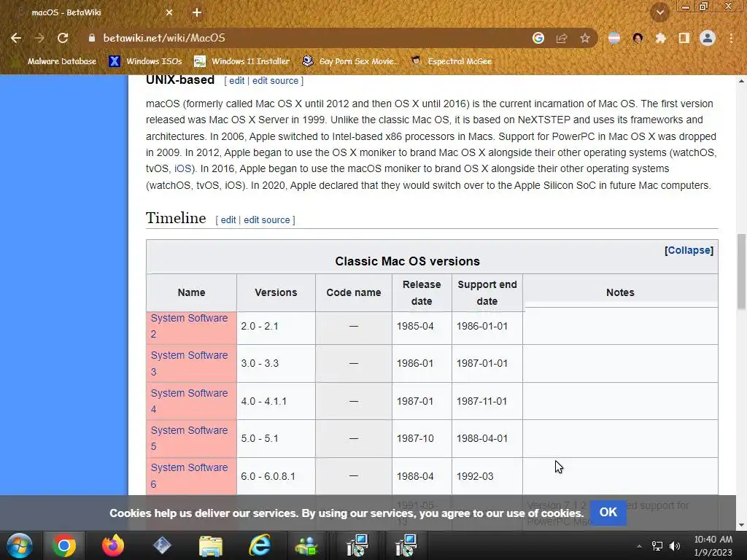The width and height of the screenshot is (747, 560).
Task: Click the Google icon in address bar
Action: 538,38
